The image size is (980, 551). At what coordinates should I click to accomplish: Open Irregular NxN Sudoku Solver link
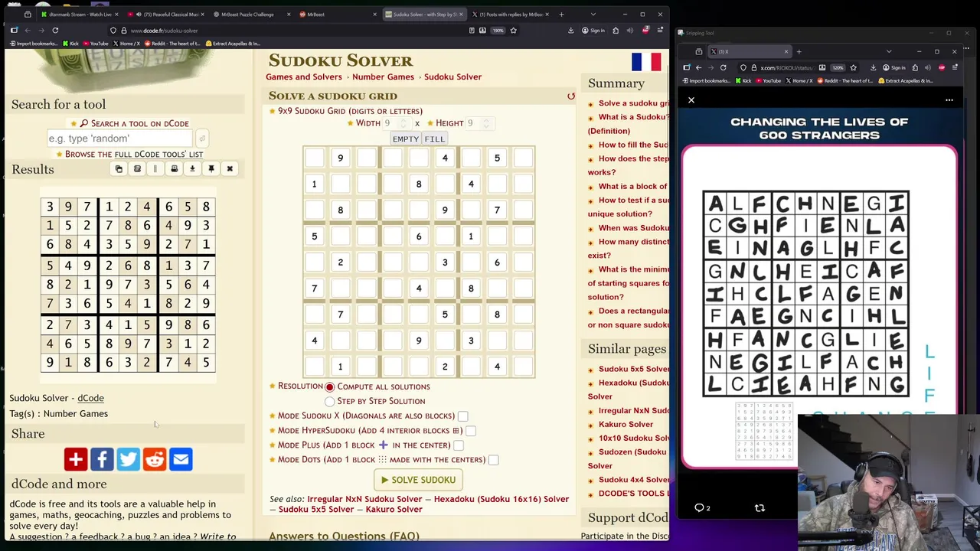click(364, 499)
